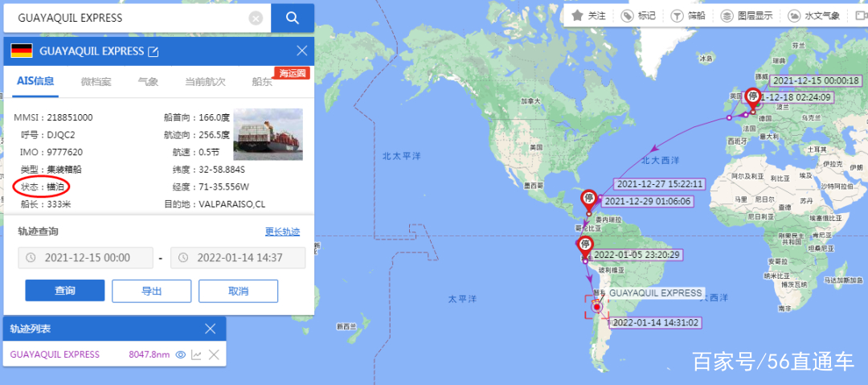Open the track chart icon
868x385 pixels.
pyautogui.click(x=196, y=354)
